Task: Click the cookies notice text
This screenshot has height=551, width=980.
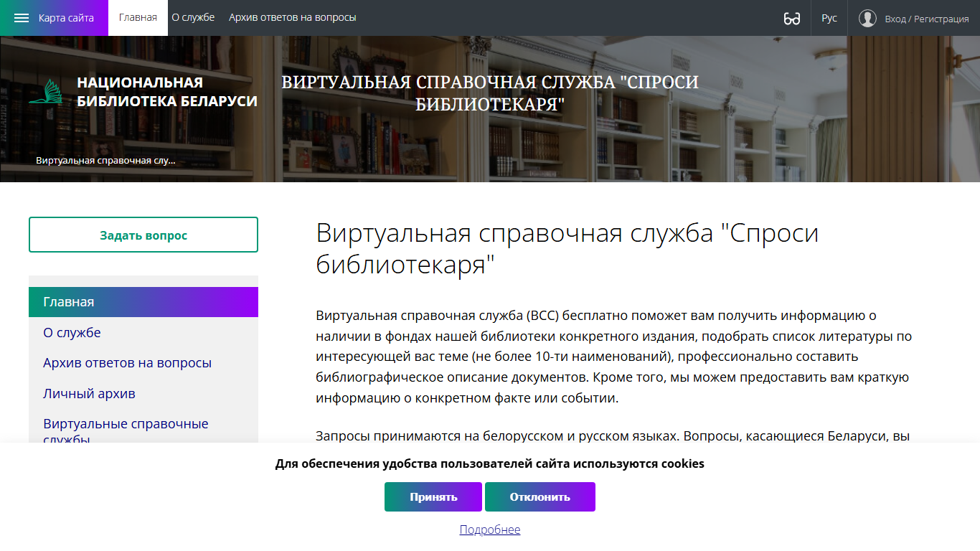Action: coord(490,463)
